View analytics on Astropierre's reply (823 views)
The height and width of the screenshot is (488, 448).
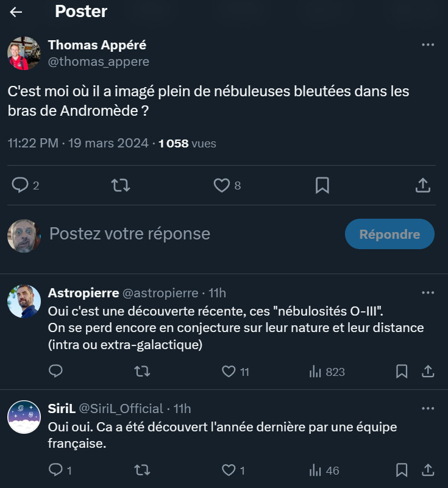tap(316, 371)
